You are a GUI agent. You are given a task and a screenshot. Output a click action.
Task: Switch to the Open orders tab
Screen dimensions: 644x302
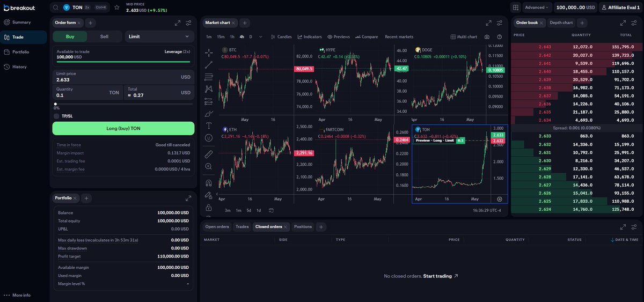[217, 227]
